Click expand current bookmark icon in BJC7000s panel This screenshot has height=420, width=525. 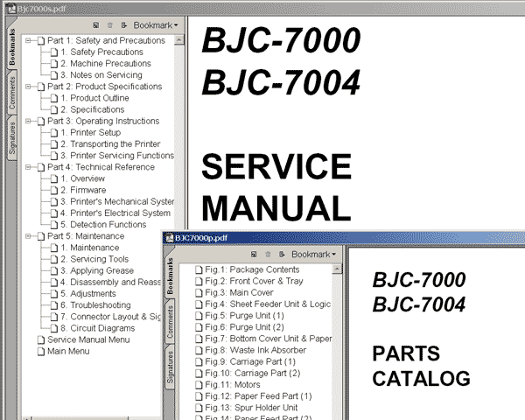pos(124,25)
